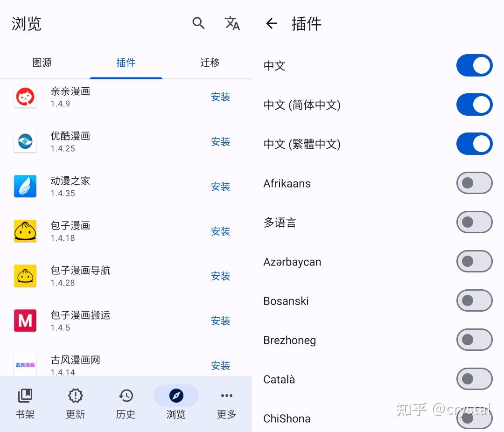Disable the 中文 (繁體中文) toggle
The width and height of the screenshot is (504, 432).
click(475, 144)
